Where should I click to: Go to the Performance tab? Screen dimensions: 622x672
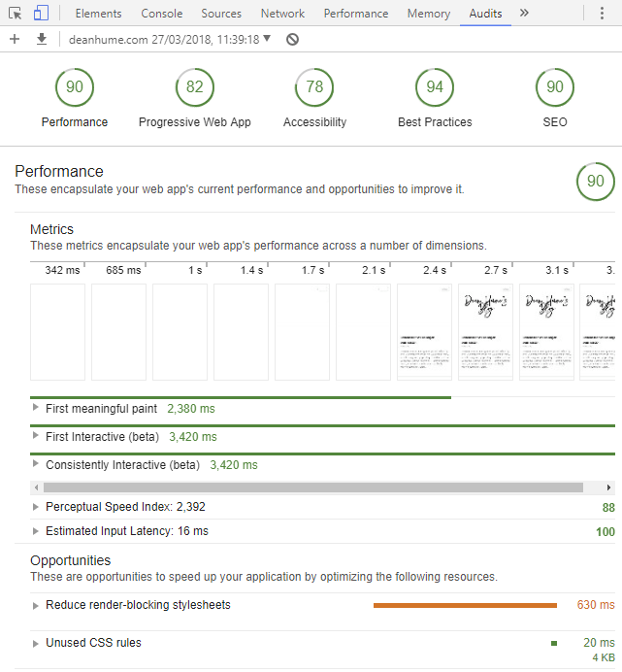click(356, 14)
